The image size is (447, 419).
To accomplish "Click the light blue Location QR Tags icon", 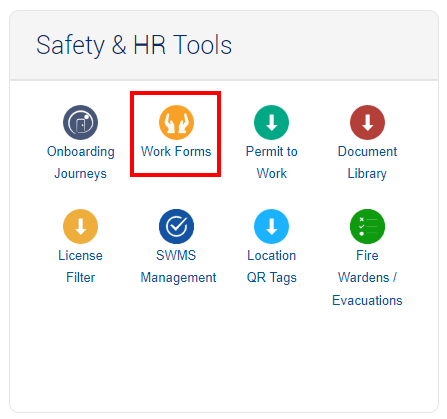I will click(271, 226).
